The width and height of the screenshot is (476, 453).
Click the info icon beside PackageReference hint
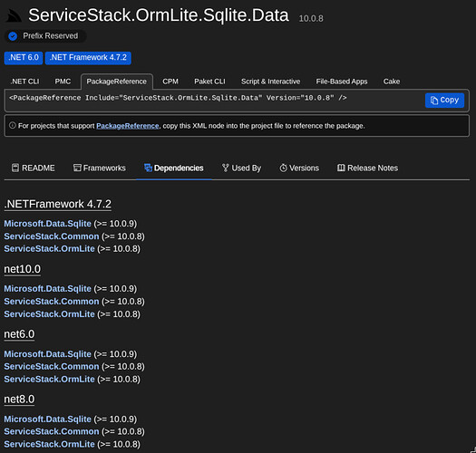click(12, 125)
